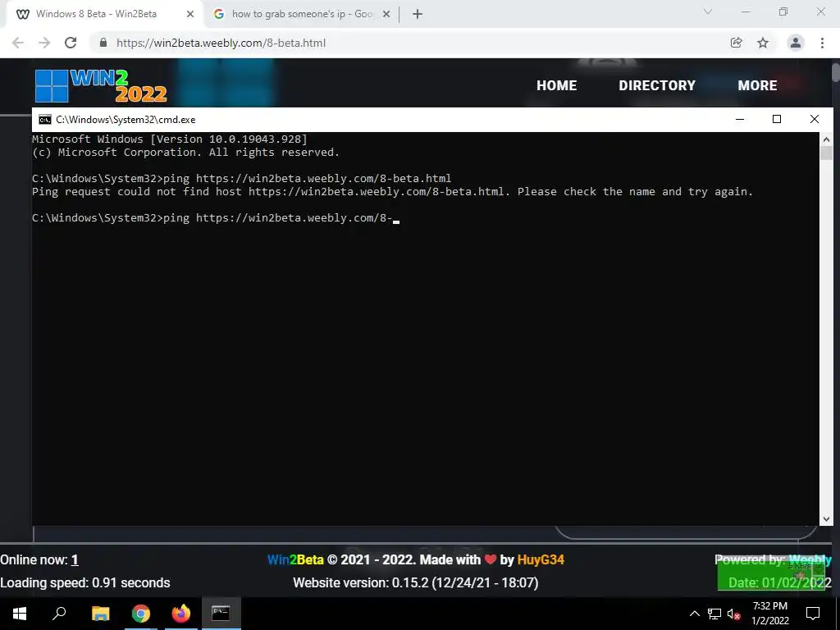Open the HuyG34 author link
The width and height of the screenshot is (840, 630).
point(541,559)
